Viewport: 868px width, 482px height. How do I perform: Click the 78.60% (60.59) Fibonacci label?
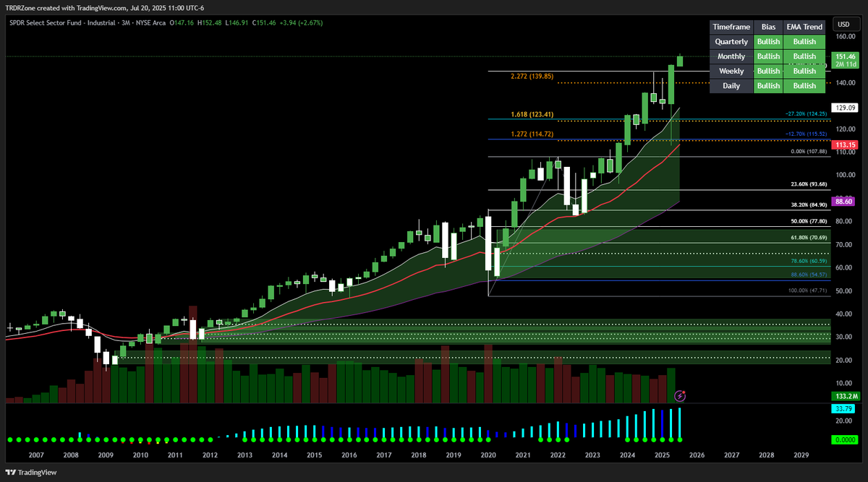click(x=809, y=261)
